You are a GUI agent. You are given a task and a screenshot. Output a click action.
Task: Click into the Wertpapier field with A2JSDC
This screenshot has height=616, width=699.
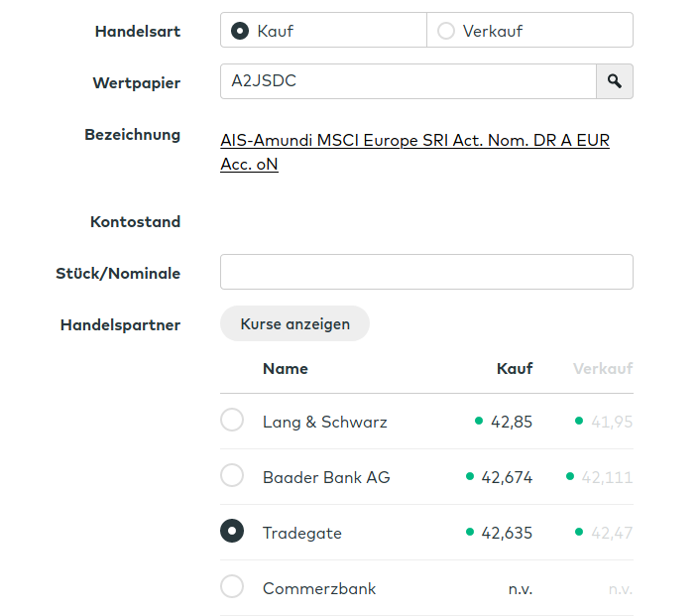click(x=408, y=81)
